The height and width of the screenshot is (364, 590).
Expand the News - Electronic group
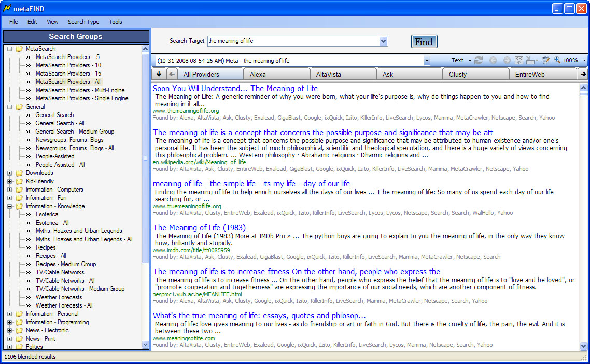tap(10, 330)
